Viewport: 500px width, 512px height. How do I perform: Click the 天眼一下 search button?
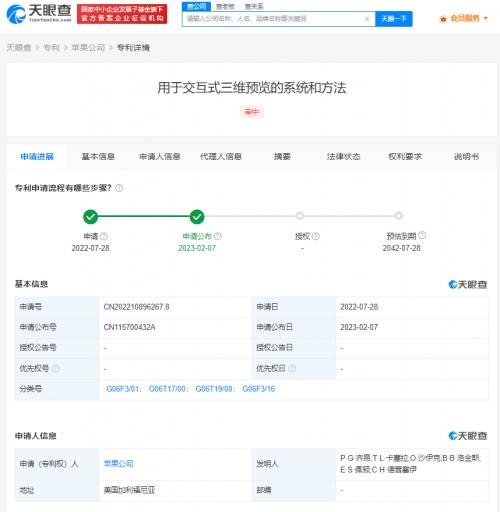pos(394,19)
